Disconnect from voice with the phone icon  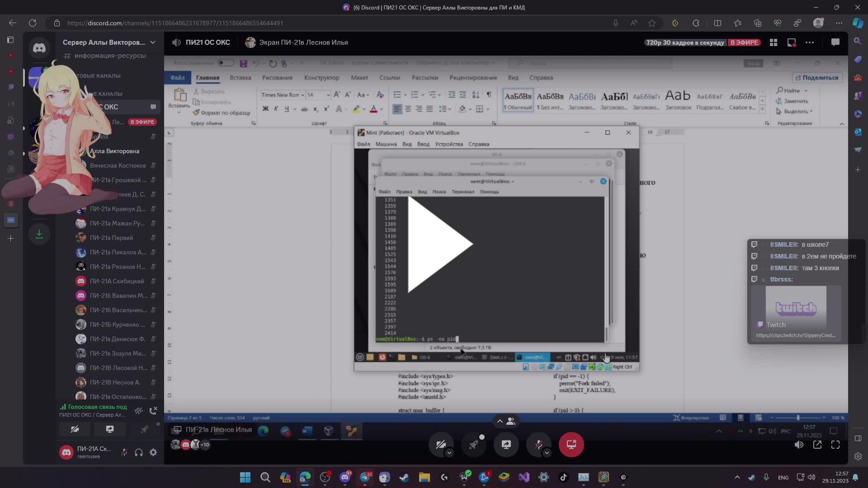(153, 410)
